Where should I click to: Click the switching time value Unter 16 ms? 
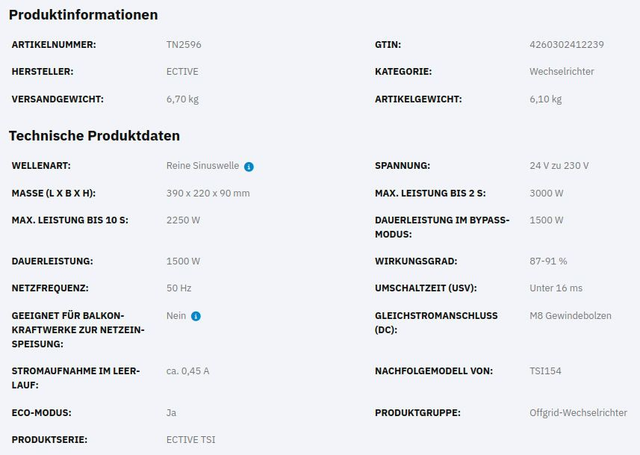555,288
